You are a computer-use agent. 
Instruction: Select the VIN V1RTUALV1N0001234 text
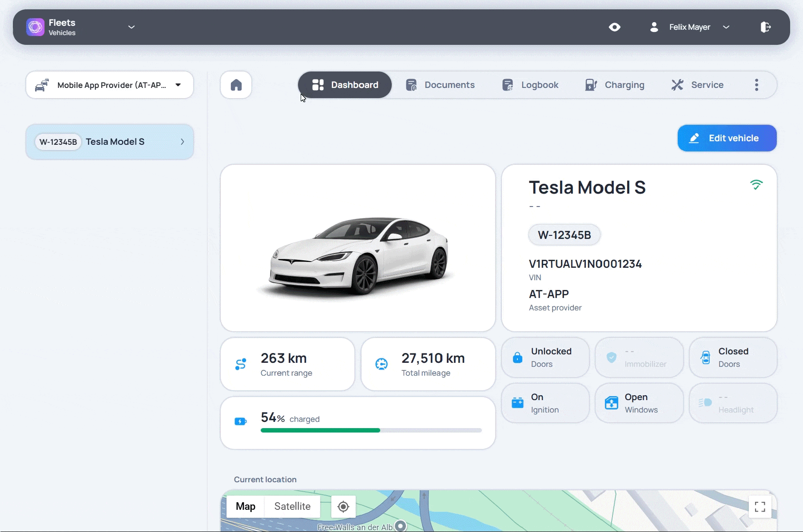585,264
